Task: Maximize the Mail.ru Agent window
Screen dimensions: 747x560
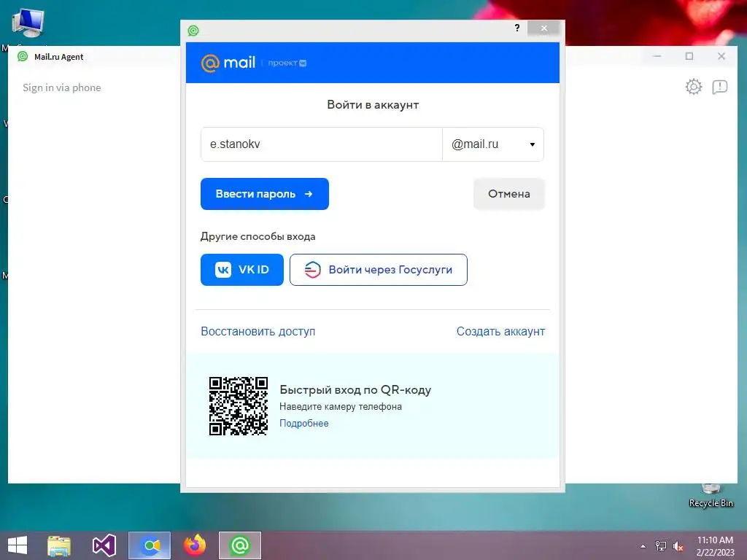Action: coord(689,56)
